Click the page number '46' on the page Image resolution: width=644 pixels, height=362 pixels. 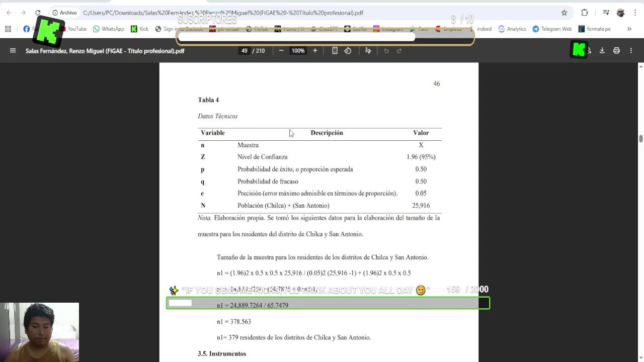pyautogui.click(x=437, y=84)
